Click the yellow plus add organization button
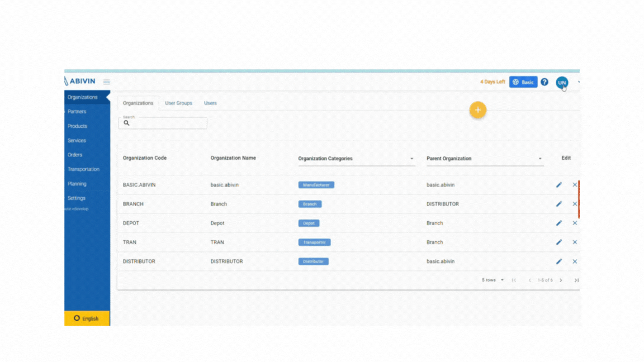 (477, 110)
